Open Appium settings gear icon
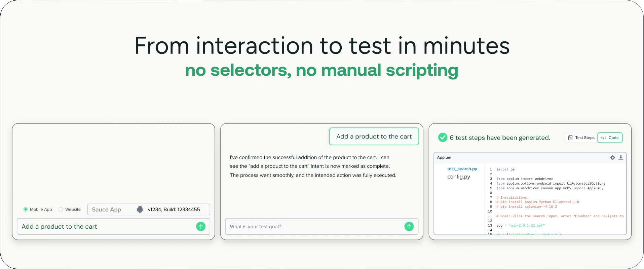 [612, 157]
